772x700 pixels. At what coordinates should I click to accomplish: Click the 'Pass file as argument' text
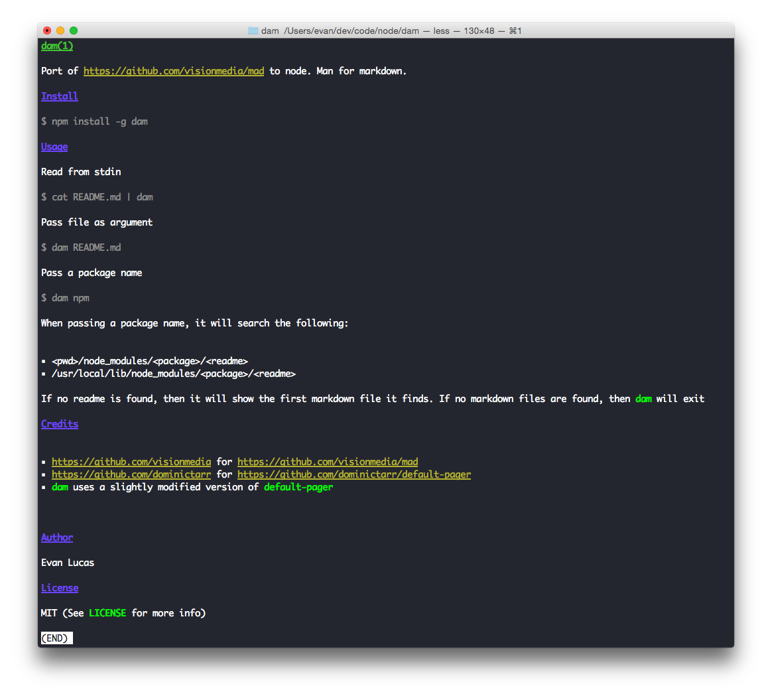coord(97,222)
